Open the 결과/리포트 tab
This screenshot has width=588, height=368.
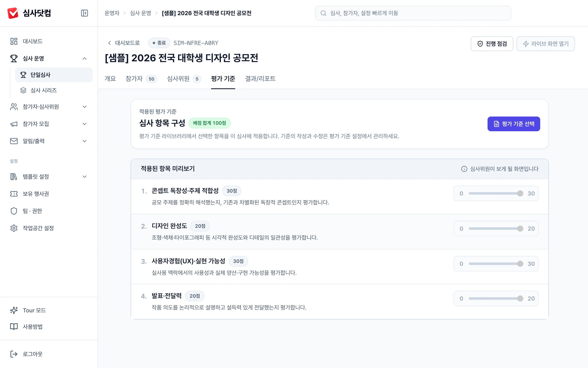260,79
